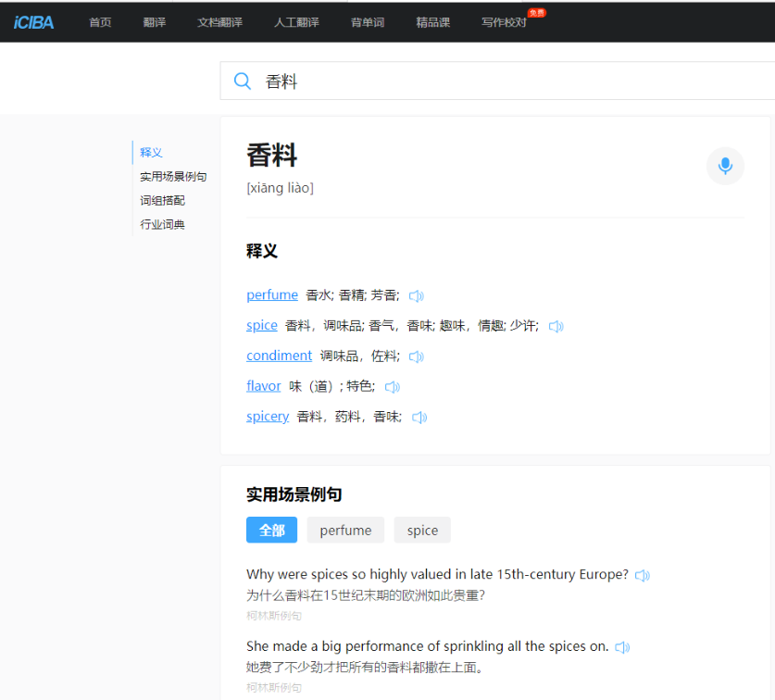Select the 全部 example filter
Viewport: 775px width, 700px height.
click(271, 531)
